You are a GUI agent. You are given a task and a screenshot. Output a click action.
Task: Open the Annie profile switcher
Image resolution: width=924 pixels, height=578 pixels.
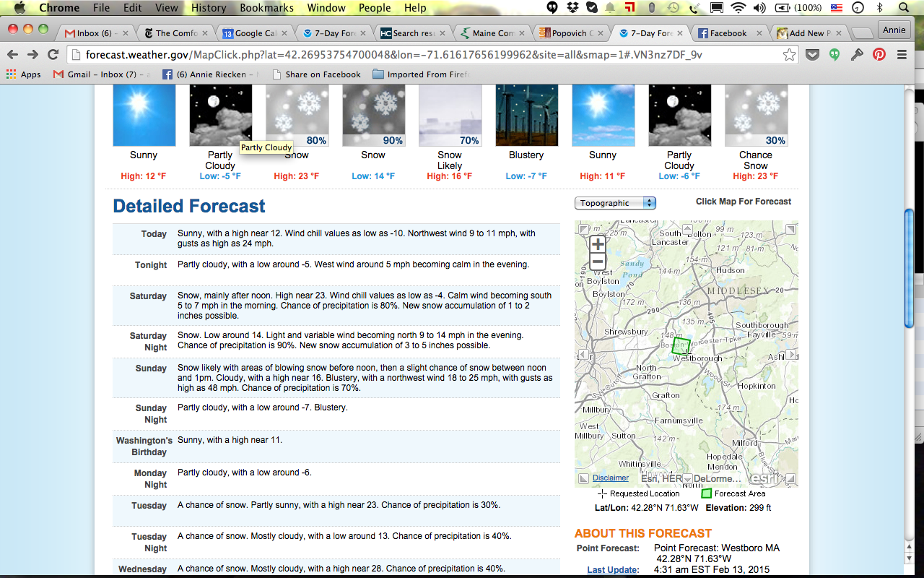point(894,30)
